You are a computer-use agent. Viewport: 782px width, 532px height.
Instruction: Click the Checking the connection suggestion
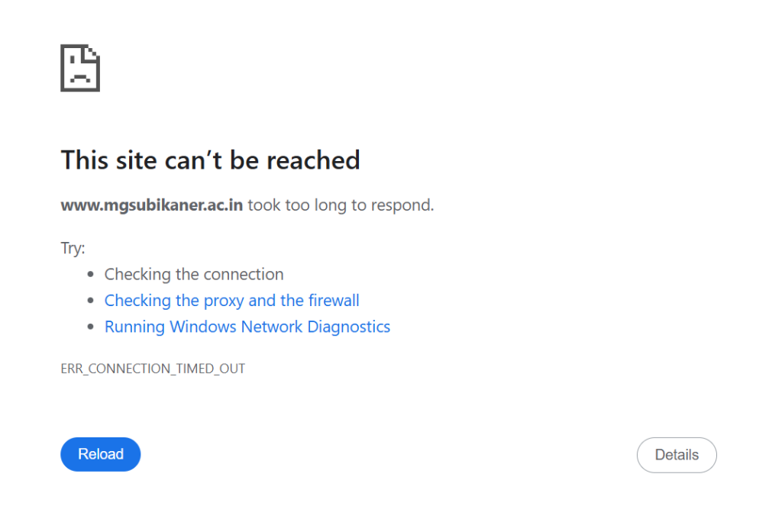click(x=194, y=274)
